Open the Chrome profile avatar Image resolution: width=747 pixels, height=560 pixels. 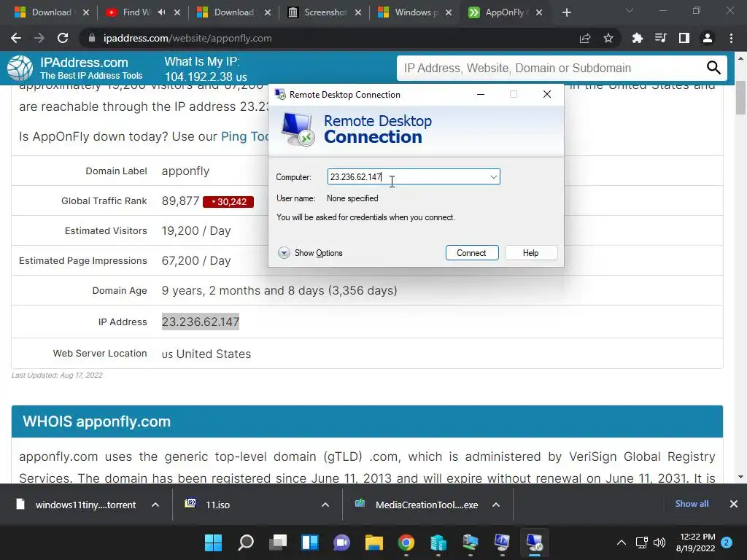tap(708, 38)
